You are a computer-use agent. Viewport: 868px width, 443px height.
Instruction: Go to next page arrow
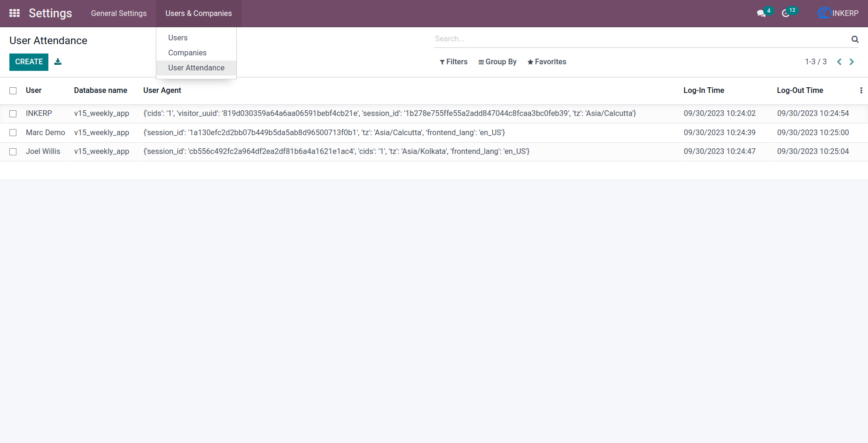pyautogui.click(x=852, y=62)
